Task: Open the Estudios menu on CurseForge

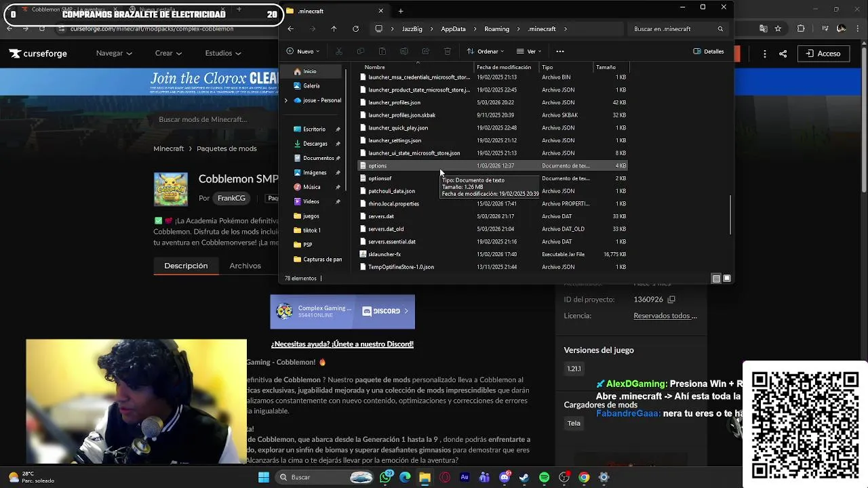Action: (x=224, y=54)
